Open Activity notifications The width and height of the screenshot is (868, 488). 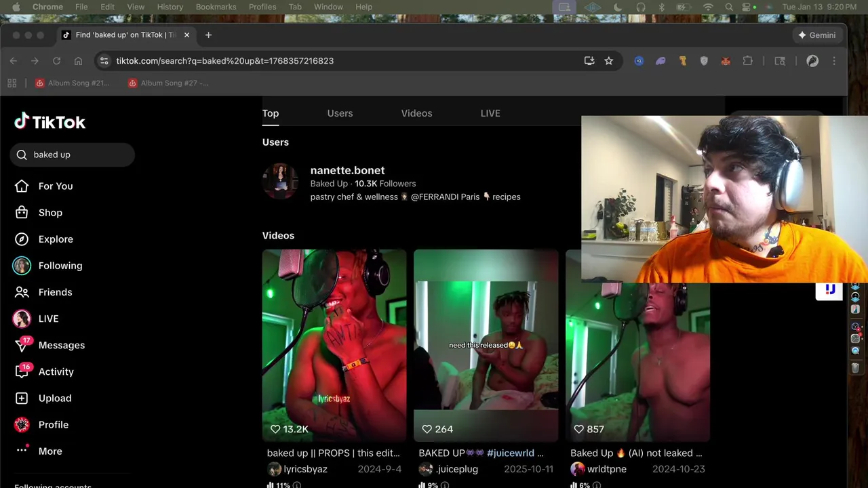(x=56, y=371)
